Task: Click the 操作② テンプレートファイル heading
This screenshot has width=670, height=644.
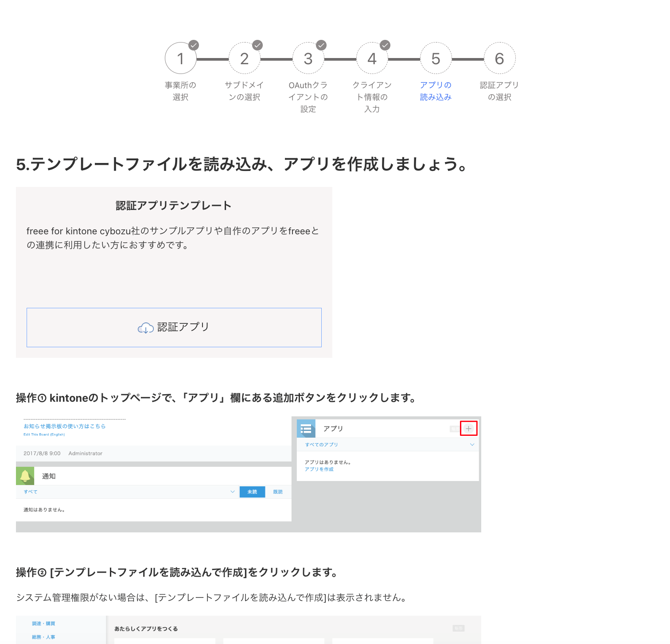Action: point(177,572)
